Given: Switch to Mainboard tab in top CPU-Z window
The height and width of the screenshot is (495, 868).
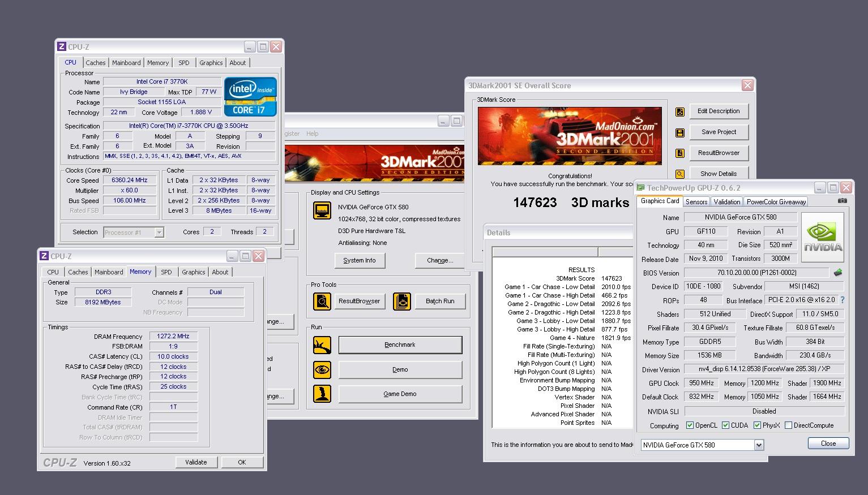Looking at the screenshot, I should pyautogui.click(x=126, y=63).
